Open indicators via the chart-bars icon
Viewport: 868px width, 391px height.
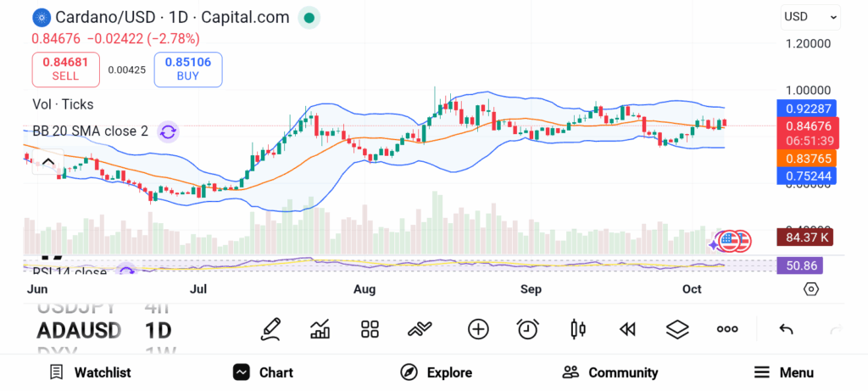320,329
